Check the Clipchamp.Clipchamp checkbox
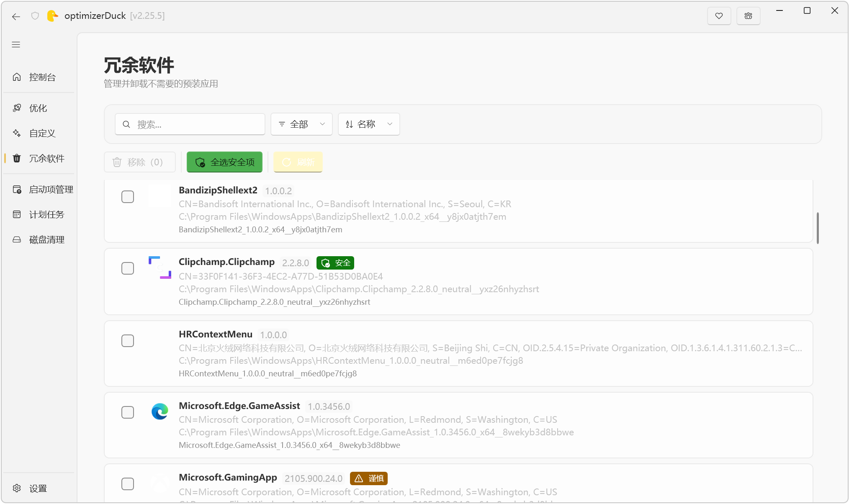 (x=128, y=268)
